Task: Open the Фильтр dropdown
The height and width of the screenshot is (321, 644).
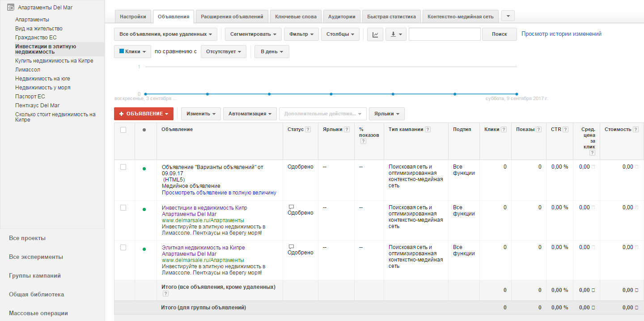Action: (301, 34)
